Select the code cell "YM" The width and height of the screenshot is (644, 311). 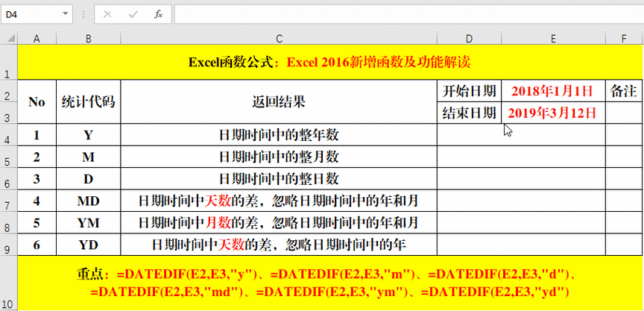[x=88, y=223]
